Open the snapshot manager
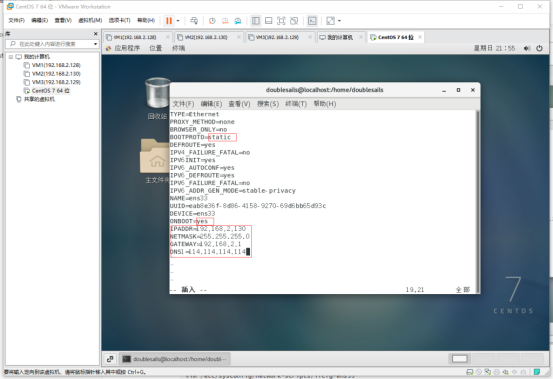Viewport: 553px width, 379px height. pos(238,21)
